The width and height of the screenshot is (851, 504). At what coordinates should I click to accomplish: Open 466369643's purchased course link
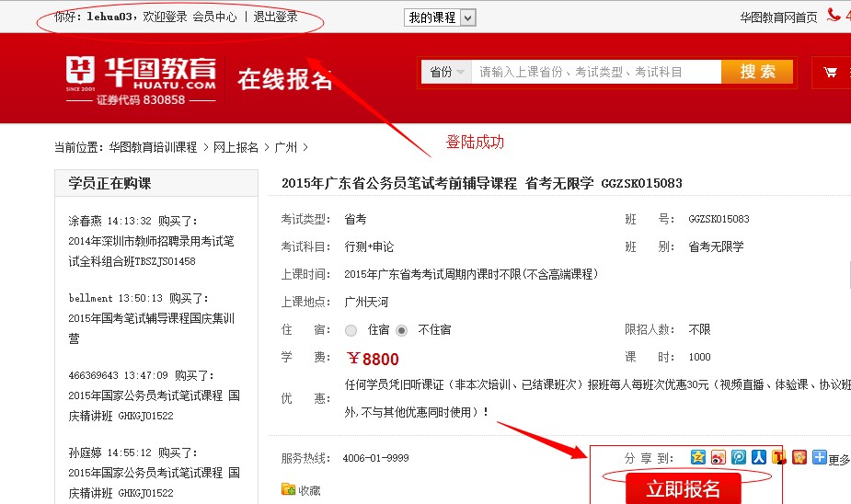(154, 406)
